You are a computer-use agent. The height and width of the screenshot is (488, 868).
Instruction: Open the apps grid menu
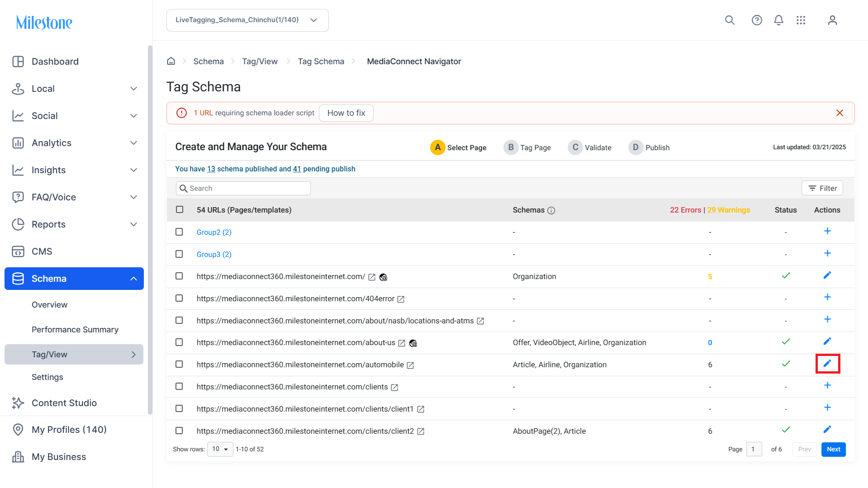(801, 20)
